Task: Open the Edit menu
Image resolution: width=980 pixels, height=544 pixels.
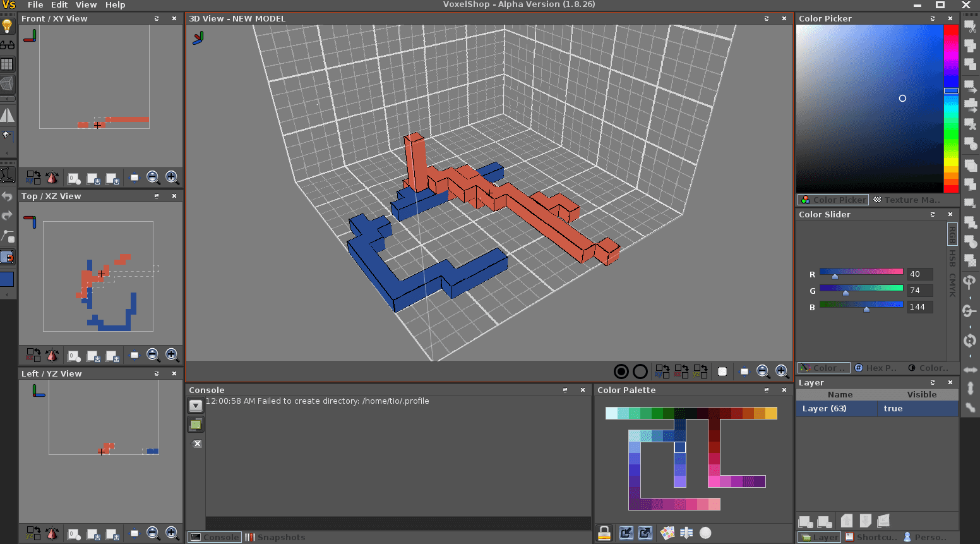Action: 59,5
